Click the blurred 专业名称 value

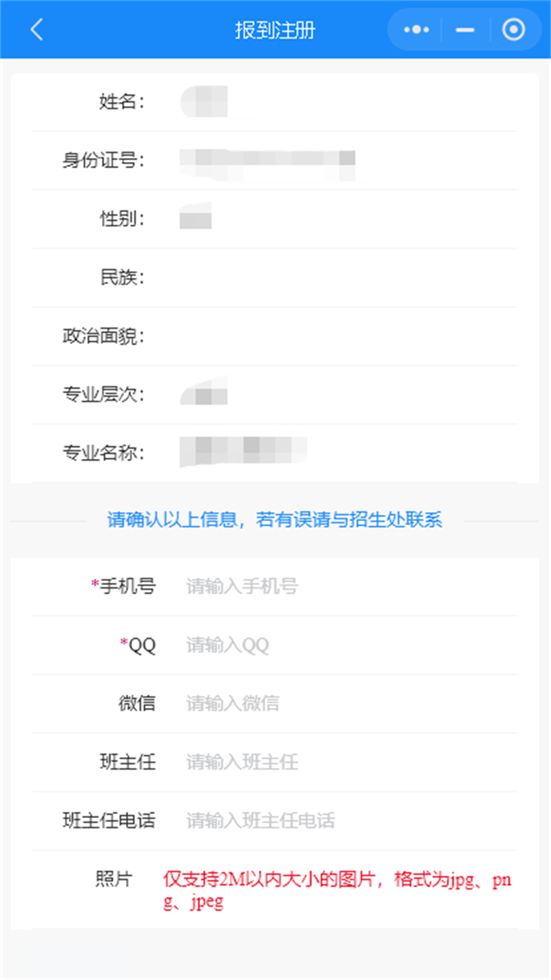coord(242,453)
